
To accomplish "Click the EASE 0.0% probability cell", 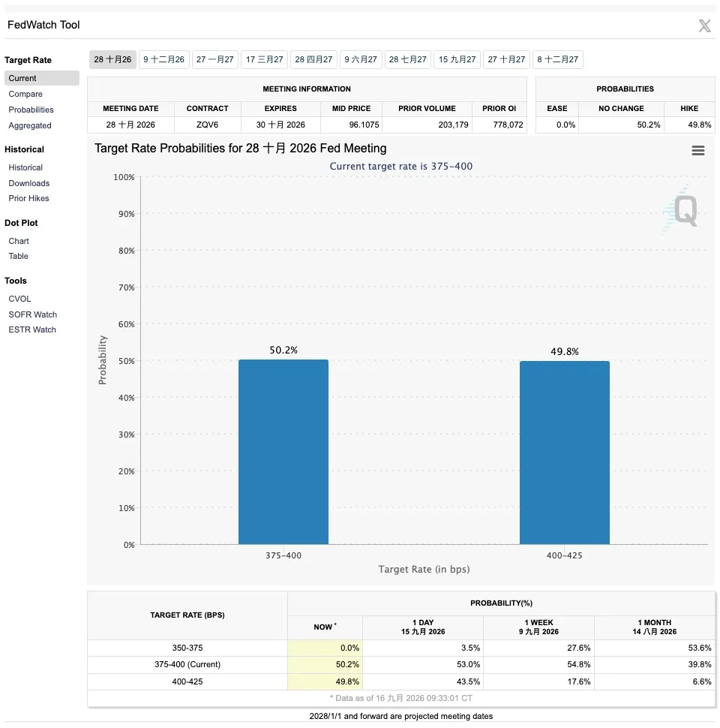I will coord(557,125).
